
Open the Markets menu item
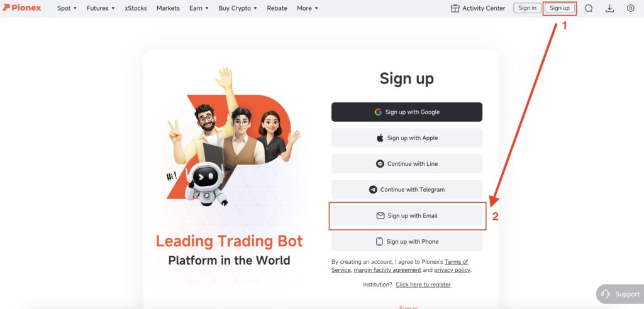(x=168, y=8)
